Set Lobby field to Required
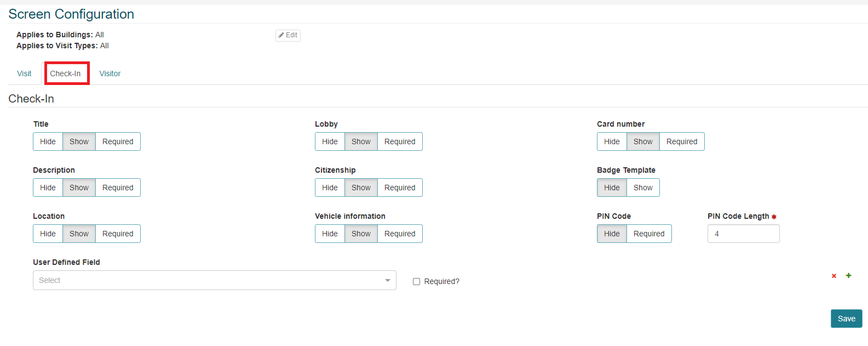The width and height of the screenshot is (868, 346). point(399,141)
